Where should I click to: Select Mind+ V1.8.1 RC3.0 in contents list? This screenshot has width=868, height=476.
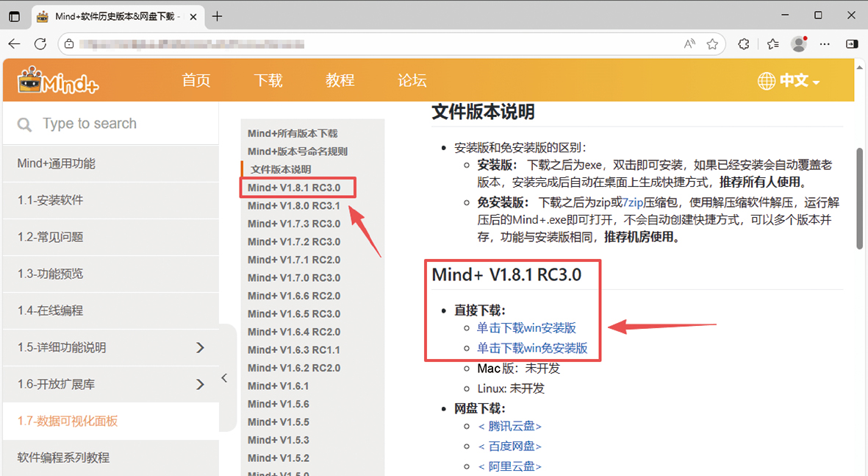[294, 188]
